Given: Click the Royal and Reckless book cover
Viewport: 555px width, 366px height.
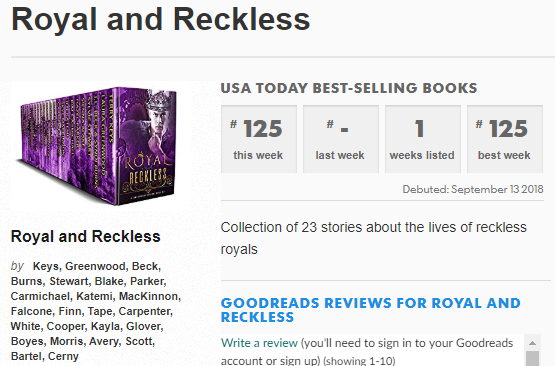Looking at the screenshot, I should 99,145.
